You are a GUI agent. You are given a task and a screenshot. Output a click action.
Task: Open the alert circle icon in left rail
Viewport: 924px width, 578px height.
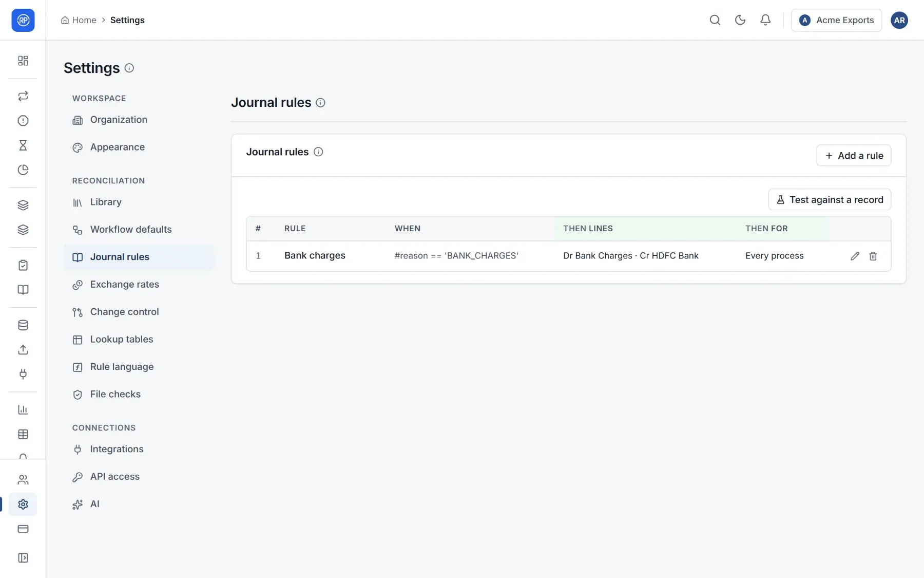coord(23,121)
